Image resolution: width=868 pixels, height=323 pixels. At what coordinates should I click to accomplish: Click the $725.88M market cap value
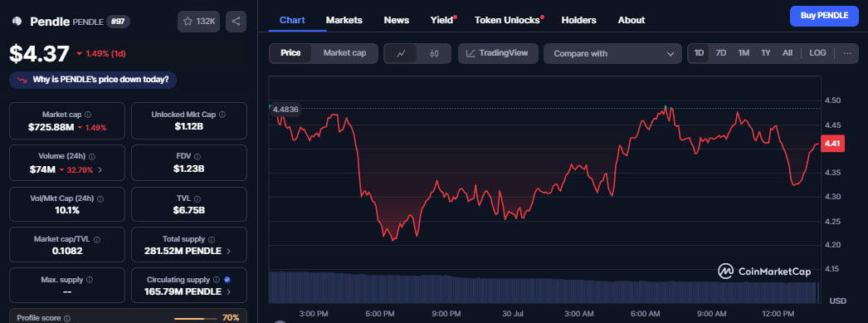[51, 127]
